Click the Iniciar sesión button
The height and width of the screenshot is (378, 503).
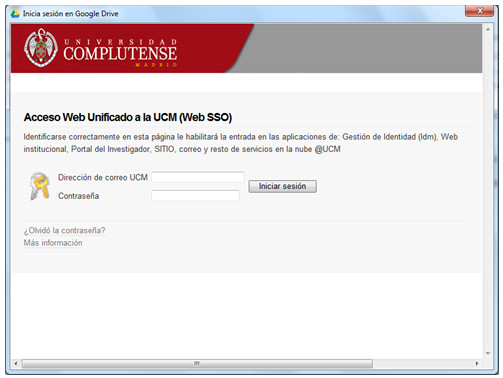(x=282, y=186)
